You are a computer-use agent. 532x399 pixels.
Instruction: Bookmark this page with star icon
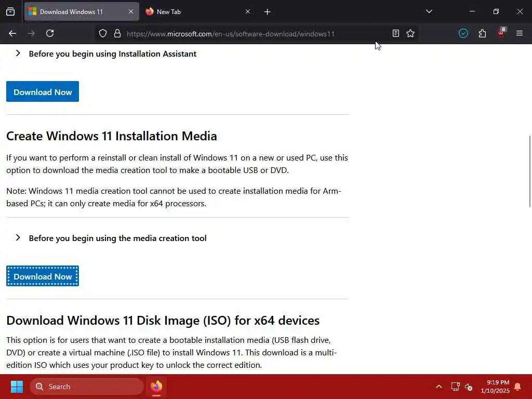[410, 34]
